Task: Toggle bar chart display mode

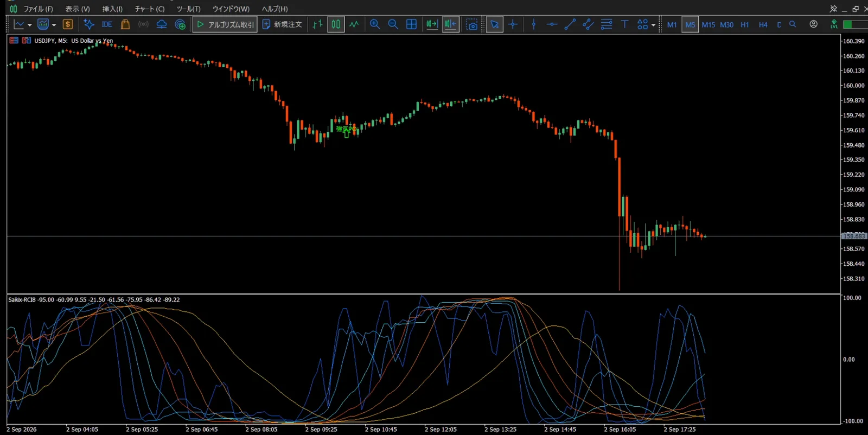Action: coord(318,24)
